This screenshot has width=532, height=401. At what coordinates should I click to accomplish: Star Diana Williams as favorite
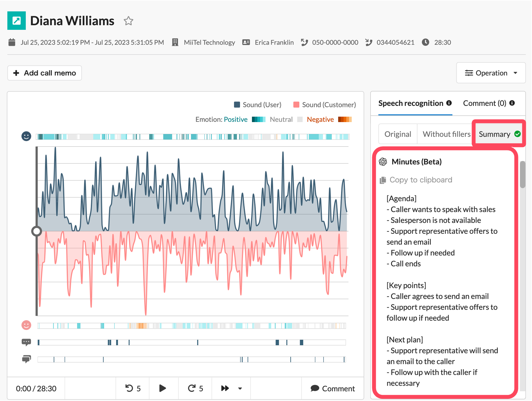tap(128, 21)
